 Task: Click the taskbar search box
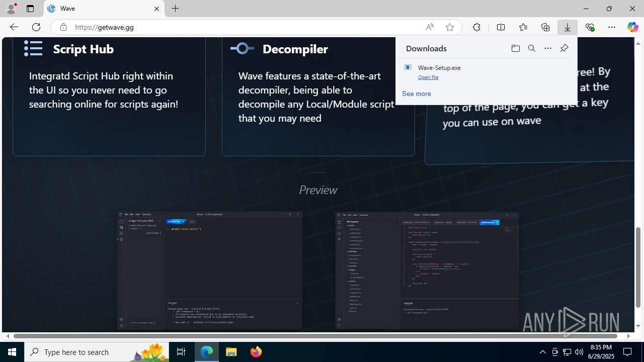point(97,352)
